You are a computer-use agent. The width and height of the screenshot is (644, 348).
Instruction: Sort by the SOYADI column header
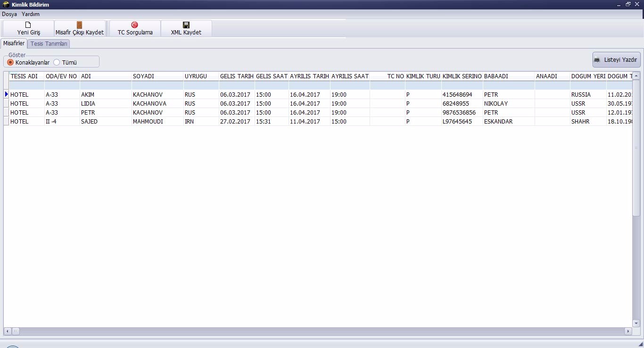[157, 76]
